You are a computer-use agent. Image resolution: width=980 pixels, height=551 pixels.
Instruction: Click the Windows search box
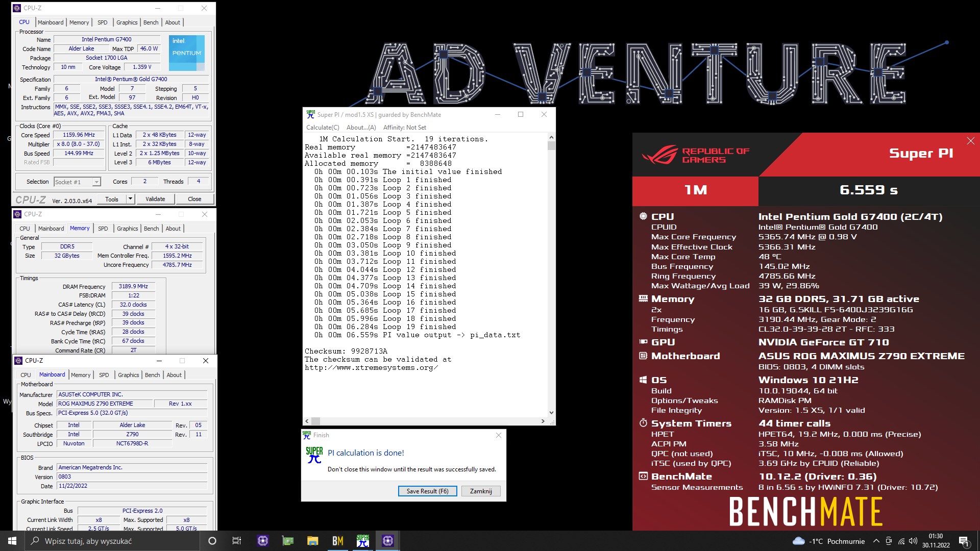(x=112, y=541)
